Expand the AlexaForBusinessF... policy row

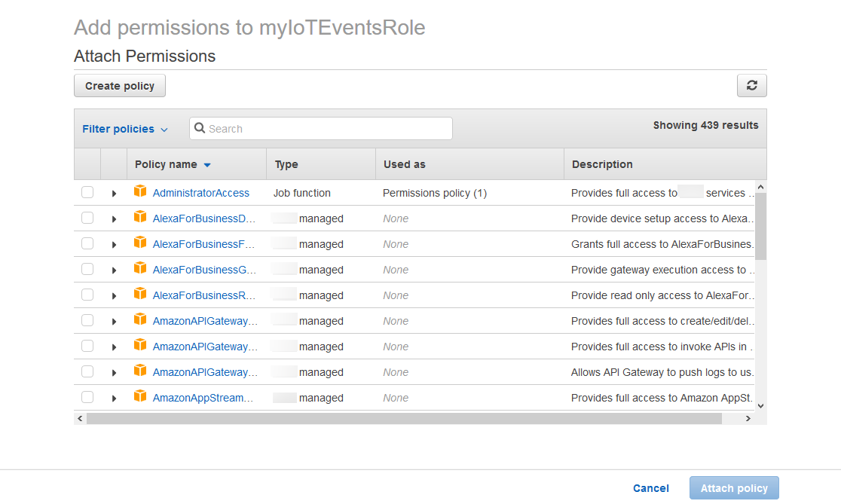[114, 245]
